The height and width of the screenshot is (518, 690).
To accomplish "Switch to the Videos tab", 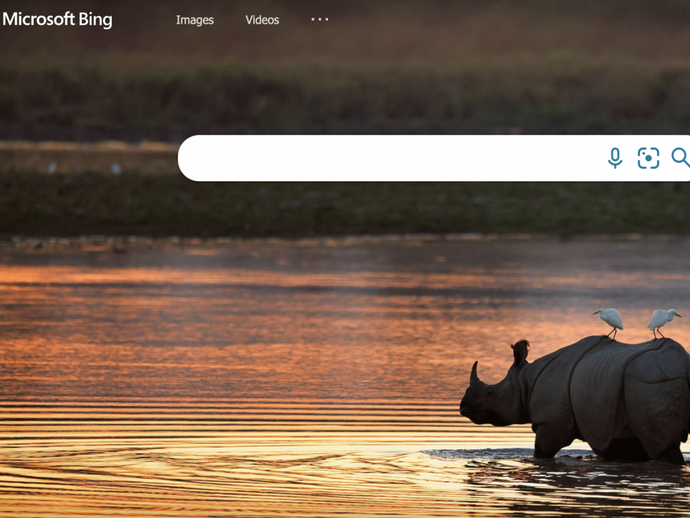I will 262,20.
